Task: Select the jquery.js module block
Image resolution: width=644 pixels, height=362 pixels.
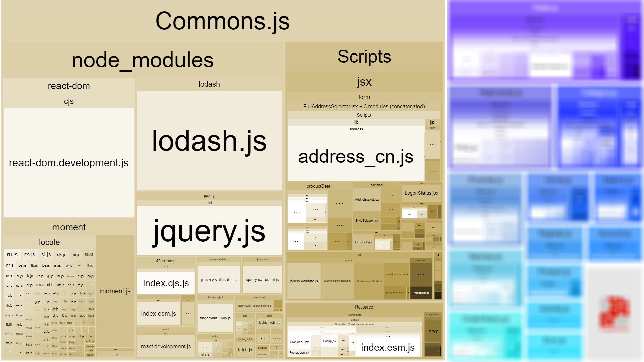Action: coord(209,230)
